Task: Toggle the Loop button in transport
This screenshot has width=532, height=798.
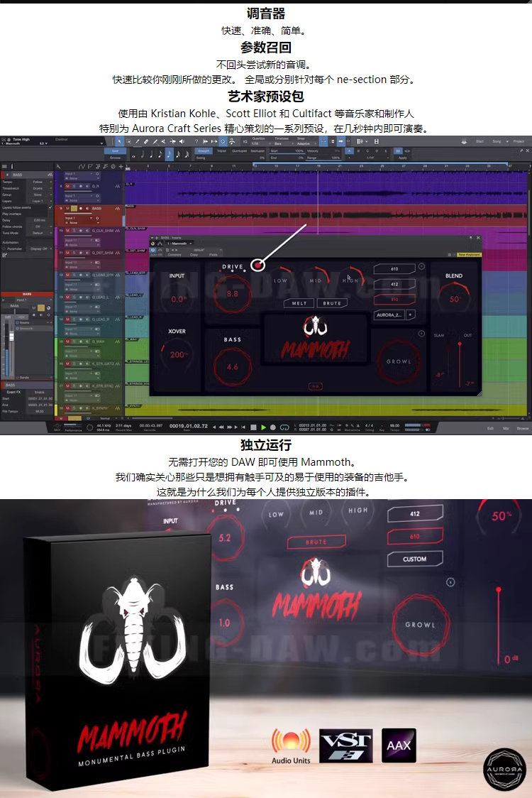Action: (284, 427)
